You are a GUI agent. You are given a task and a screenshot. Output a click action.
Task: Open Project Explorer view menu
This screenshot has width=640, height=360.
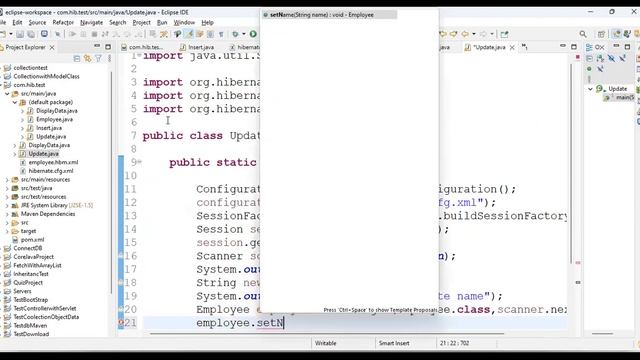109,59
